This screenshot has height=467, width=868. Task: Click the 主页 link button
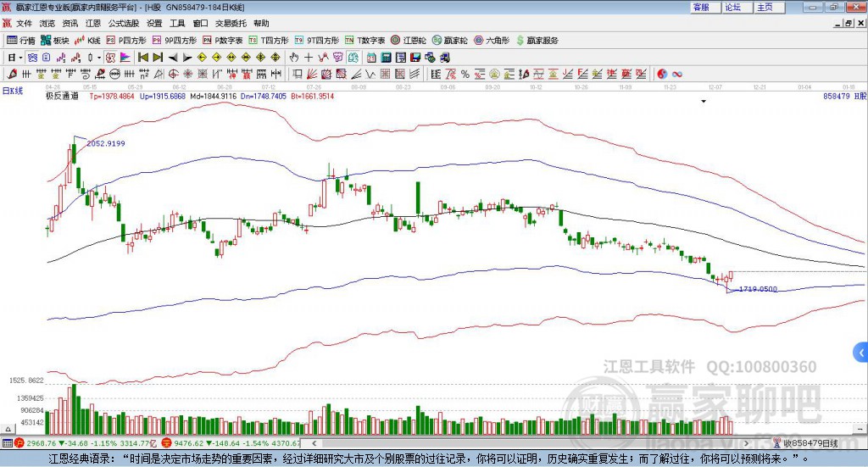coord(769,7)
